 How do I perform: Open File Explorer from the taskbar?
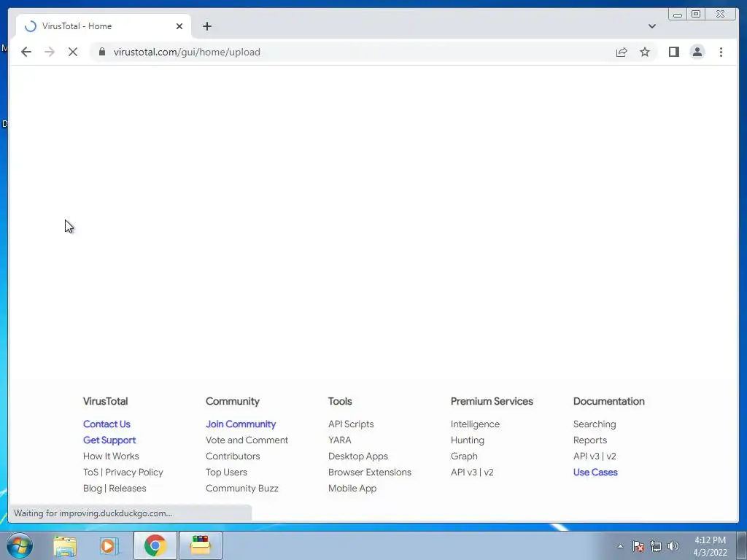click(65, 545)
